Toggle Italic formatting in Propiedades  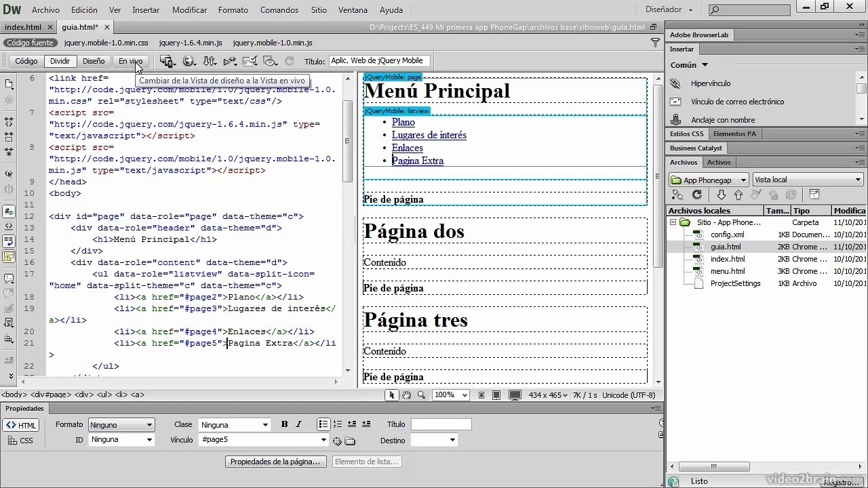tap(298, 424)
